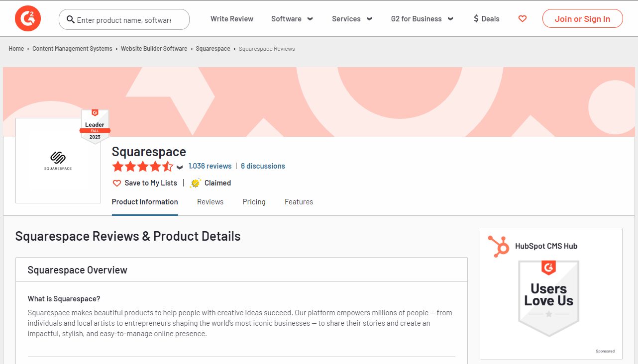Viewport: 638px width, 364px height.
Task: Switch to the Pricing tab
Action: click(254, 202)
